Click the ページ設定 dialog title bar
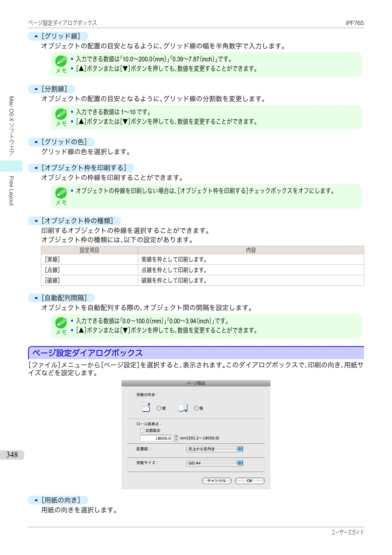The height and width of the screenshot is (555, 392). 196,383
